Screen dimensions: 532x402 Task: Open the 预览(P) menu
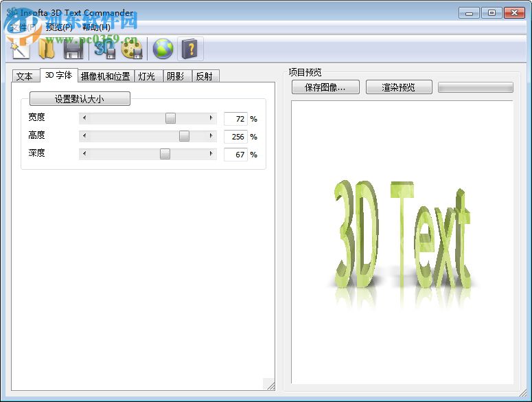coord(59,27)
